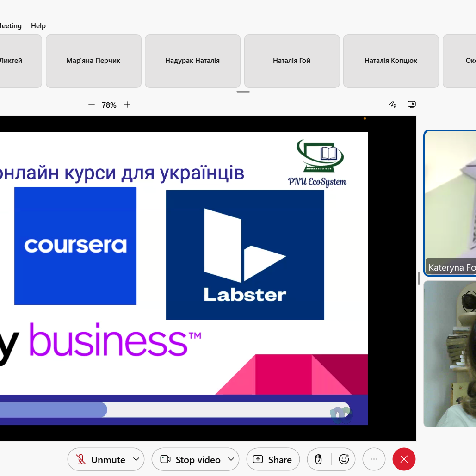Click the progress bar on the slide

pos(176,410)
